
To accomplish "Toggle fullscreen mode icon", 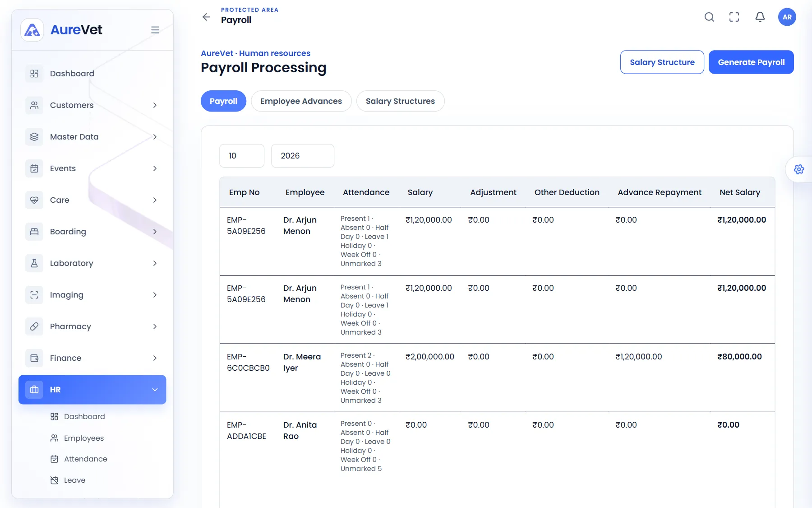I will click(734, 17).
